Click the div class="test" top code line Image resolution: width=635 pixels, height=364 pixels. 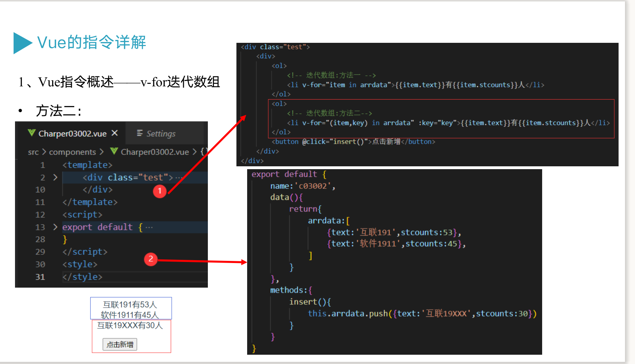point(275,47)
